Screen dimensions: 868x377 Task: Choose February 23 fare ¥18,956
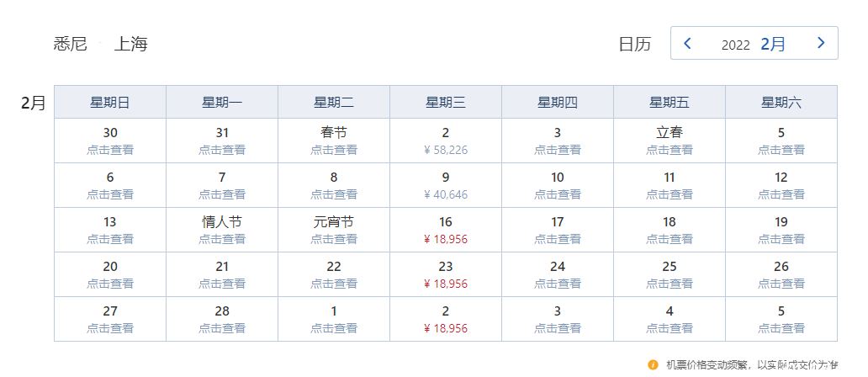[446, 274]
